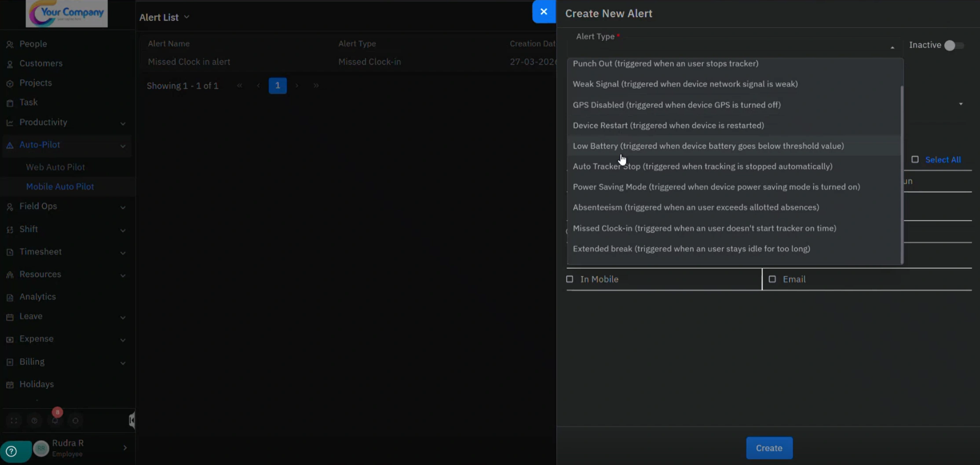This screenshot has width=980, height=465.
Task: Click the small question mark icon beside fullscreen
Action: pos(34,421)
